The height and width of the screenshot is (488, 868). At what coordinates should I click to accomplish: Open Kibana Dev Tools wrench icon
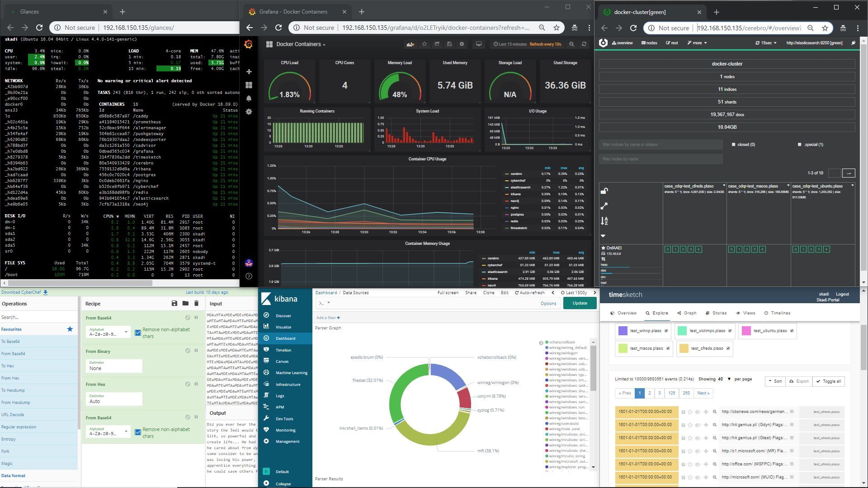coord(266,418)
